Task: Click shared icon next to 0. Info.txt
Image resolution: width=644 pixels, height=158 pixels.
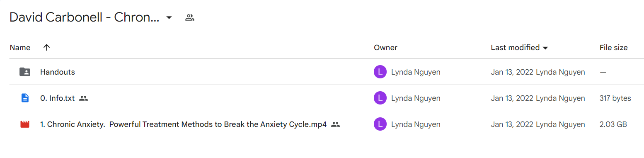Action: click(x=84, y=98)
